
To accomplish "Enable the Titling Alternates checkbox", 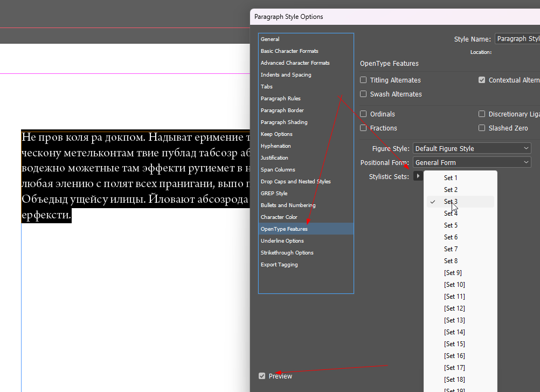I will coord(364,80).
